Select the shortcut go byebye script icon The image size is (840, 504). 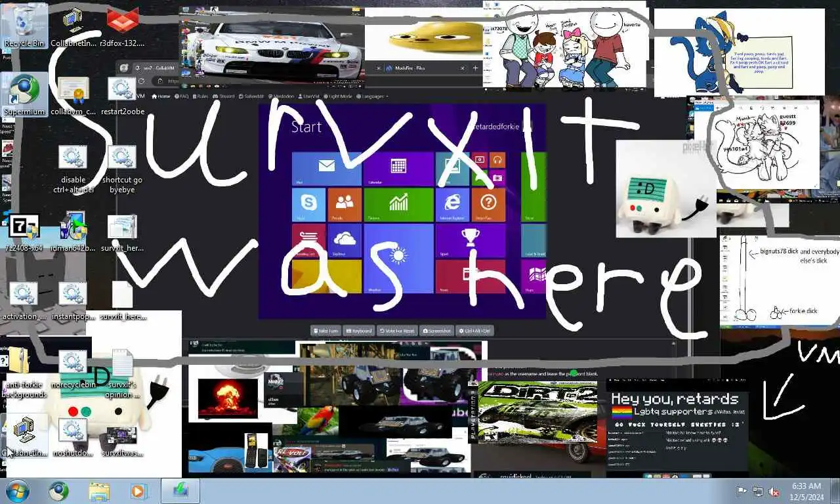[x=122, y=169]
